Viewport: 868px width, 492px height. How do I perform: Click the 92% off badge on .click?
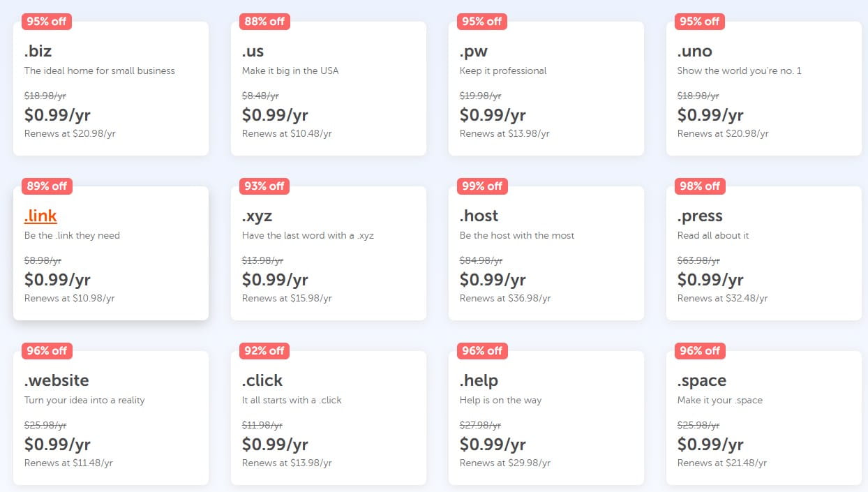[x=264, y=351]
